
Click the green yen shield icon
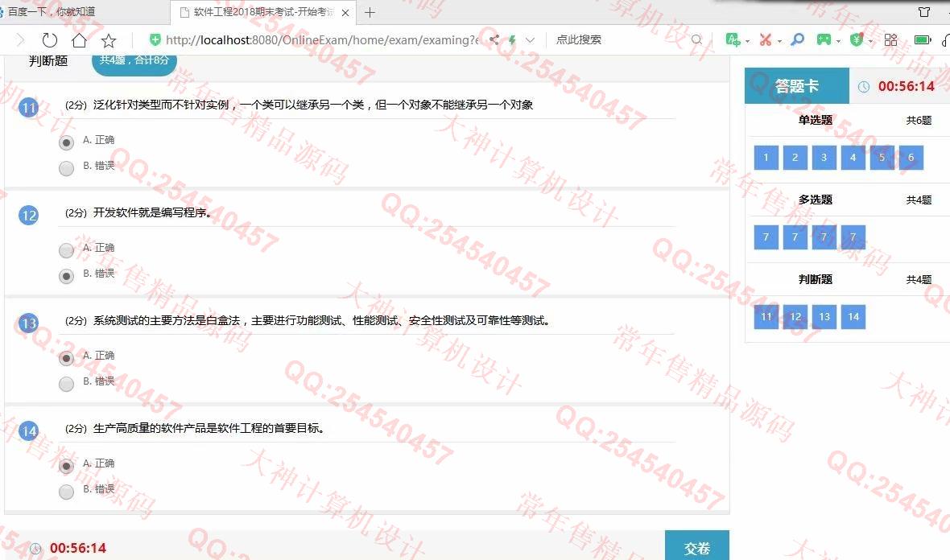pos(856,40)
